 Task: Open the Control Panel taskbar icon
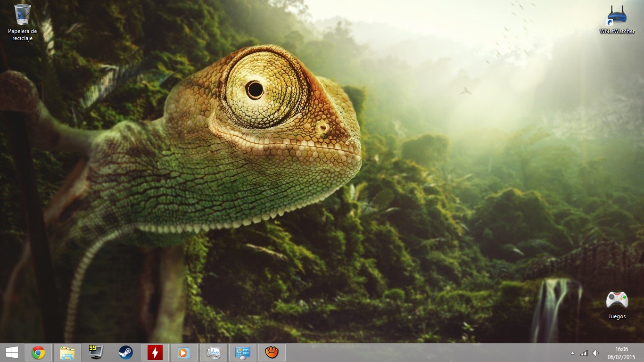pyautogui.click(x=242, y=353)
